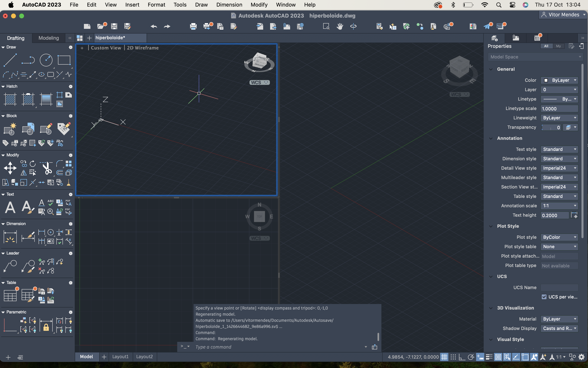
Task: Open the Annotation scale 1:1 dropdown
Action: tap(559, 206)
